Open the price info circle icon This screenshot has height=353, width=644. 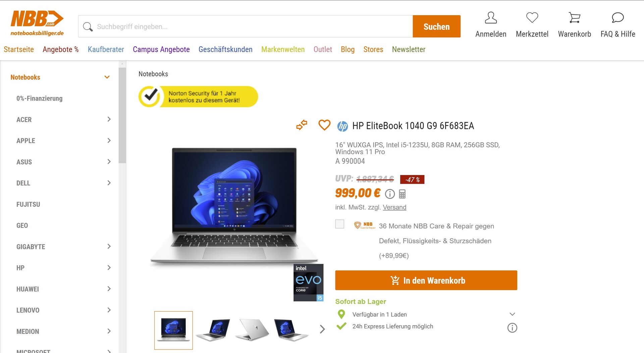(x=390, y=194)
